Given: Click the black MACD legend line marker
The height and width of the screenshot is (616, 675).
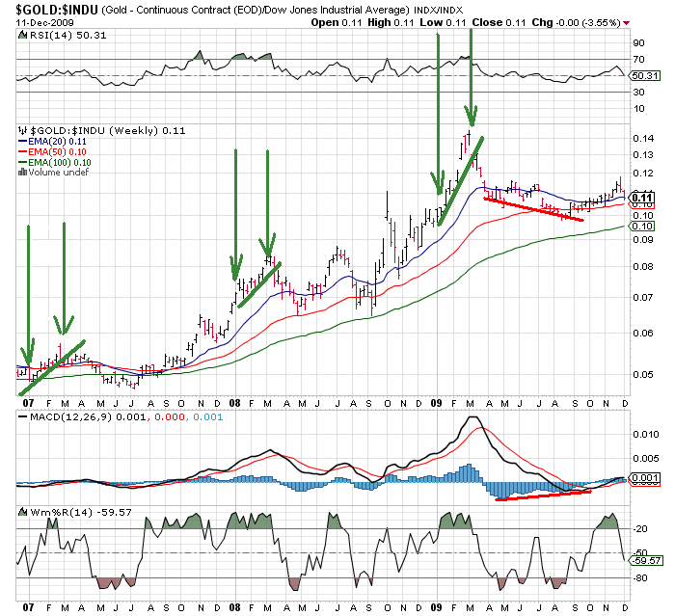Looking at the screenshot, I should pyautogui.click(x=23, y=416).
